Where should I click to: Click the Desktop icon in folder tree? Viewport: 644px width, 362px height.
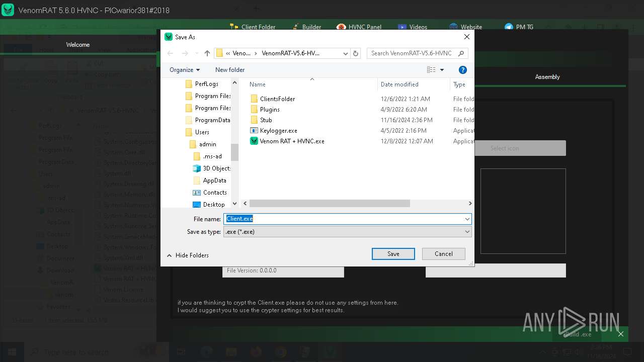(x=197, y=205)
